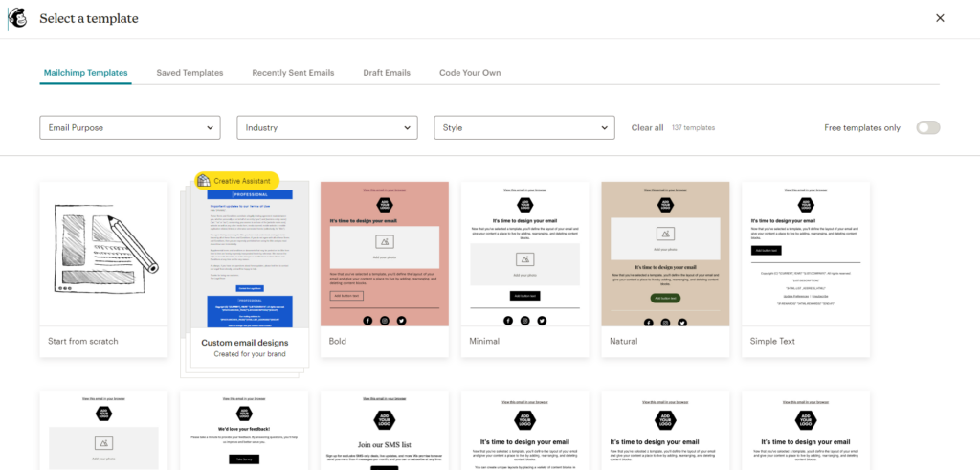This screenshot has height=470, width=980.
Task: Click hexagon logo in Bold template
Action: tap(385, 205)
